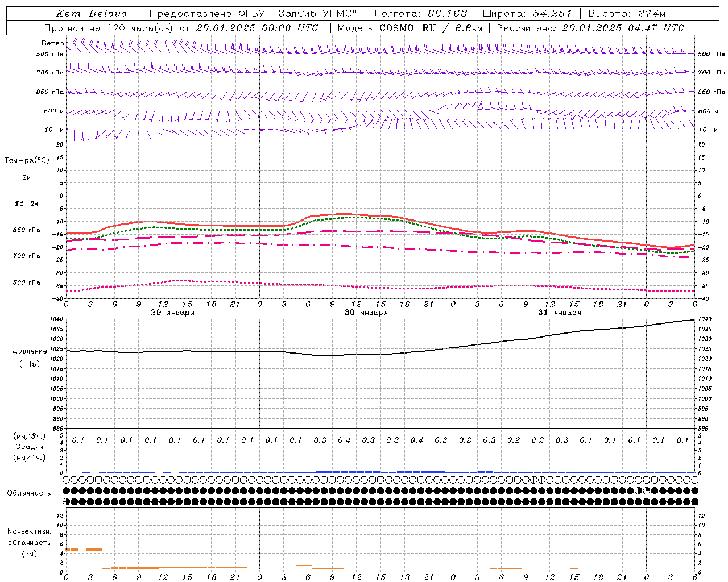
Task: Click the '(км)' unit label of convective cloudiness
Action: tap(30, 554)
